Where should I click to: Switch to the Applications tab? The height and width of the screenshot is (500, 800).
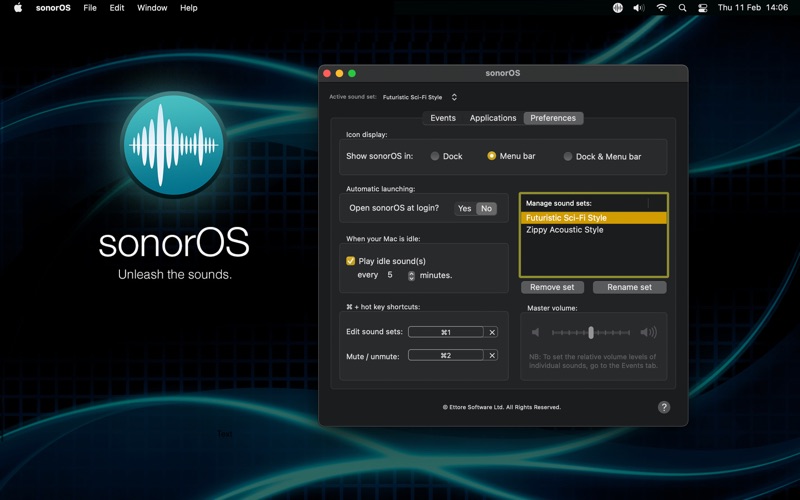click(x=493, y=118)
